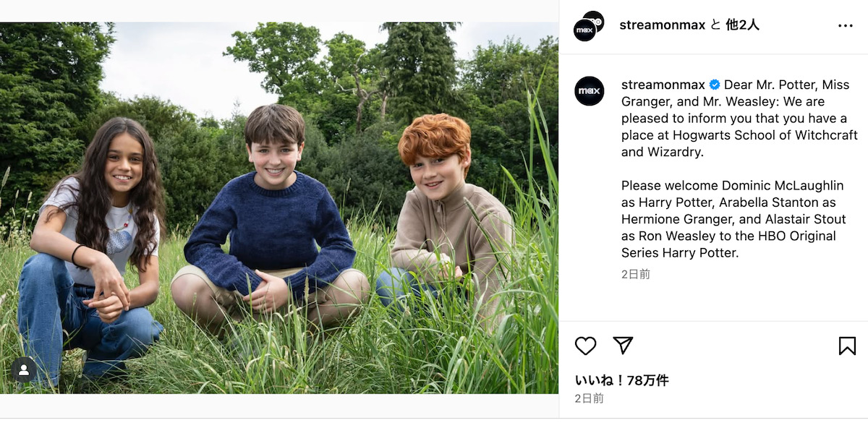Screen dimensions: 868x423
Task: Click the blue verified badge beside streamonmax
Action: (715, 85)
